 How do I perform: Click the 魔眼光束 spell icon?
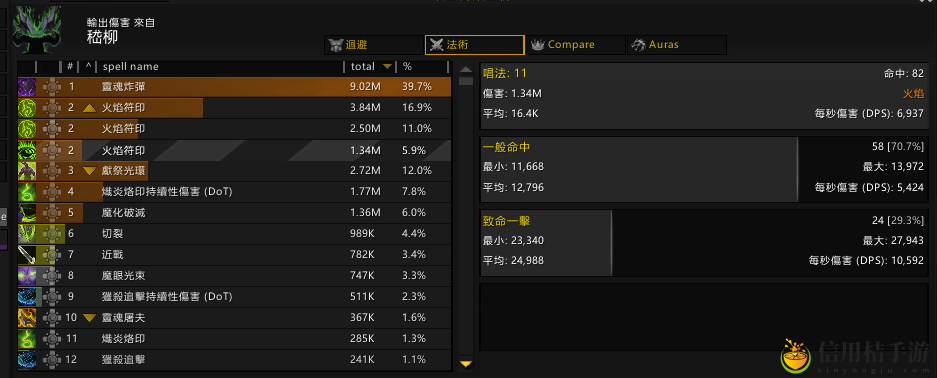(27, 276)
